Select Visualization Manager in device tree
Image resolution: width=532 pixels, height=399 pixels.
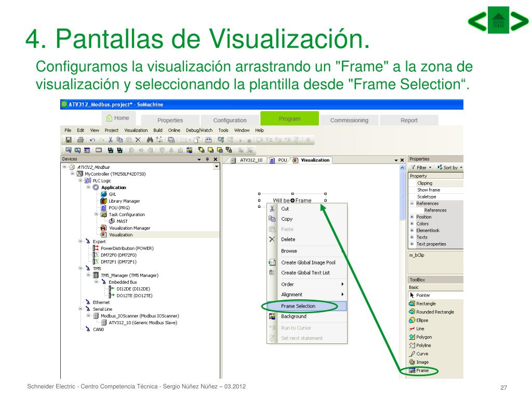point(126,228)
